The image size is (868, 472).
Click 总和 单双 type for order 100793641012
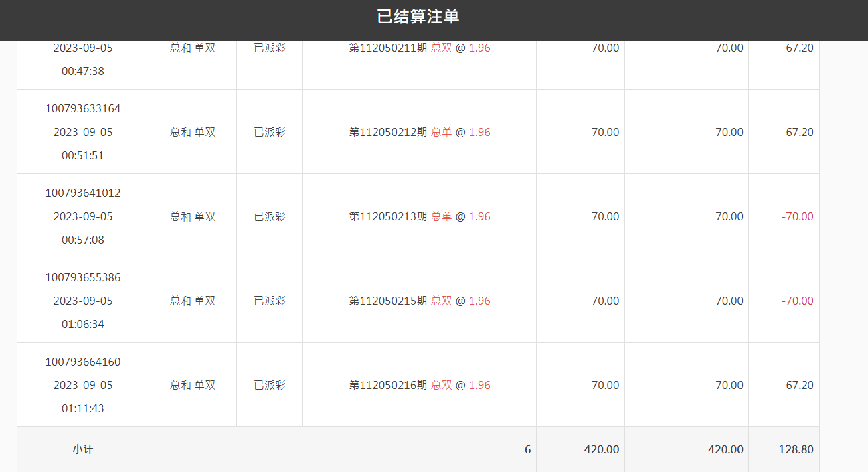click(x=193, y=216)
